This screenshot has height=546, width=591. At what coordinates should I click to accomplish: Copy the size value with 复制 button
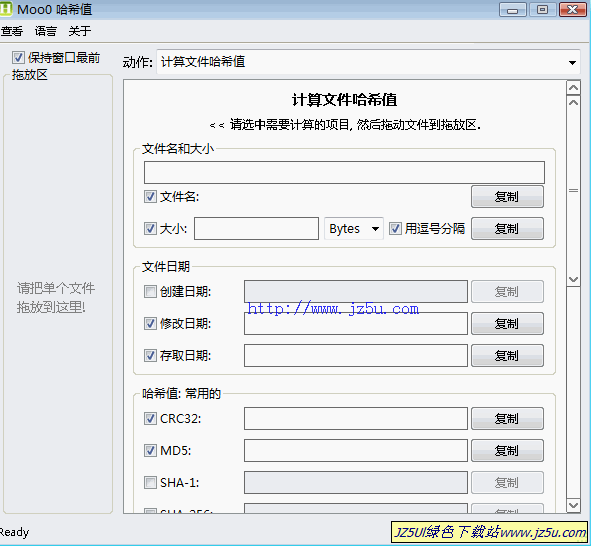tap(507, 228)
